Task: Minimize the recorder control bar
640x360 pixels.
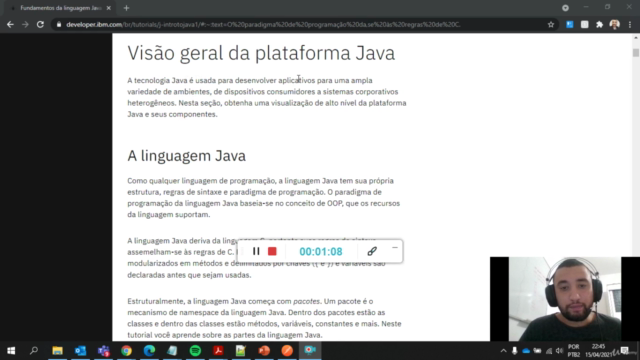Action: pyautogui.click(x=395, y=248)
